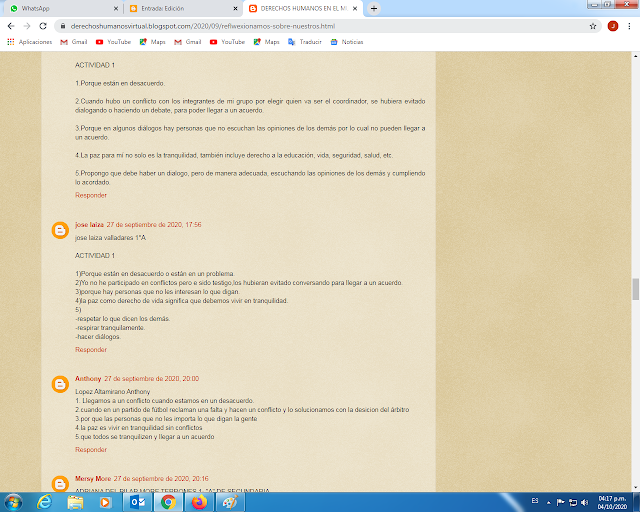Screen dimensions: 640x512
Task: Click the ES language indicator
Action: click(x=535, y=501)
